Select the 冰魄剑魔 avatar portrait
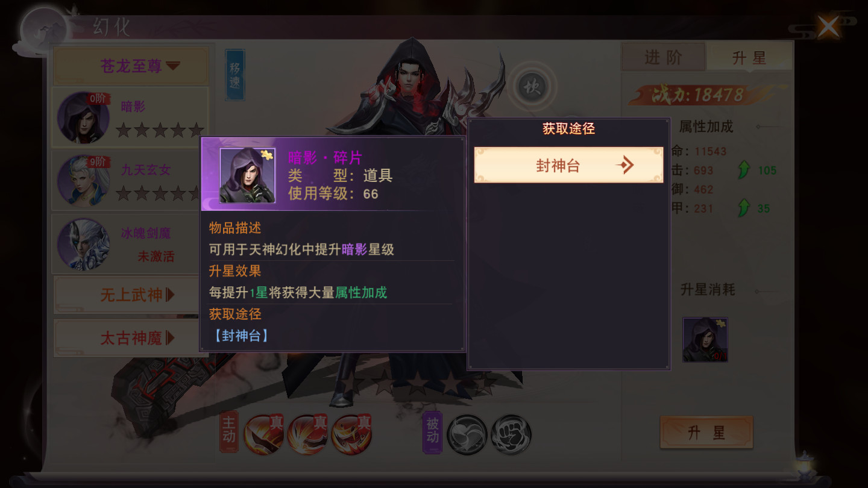 pos(83,244)
